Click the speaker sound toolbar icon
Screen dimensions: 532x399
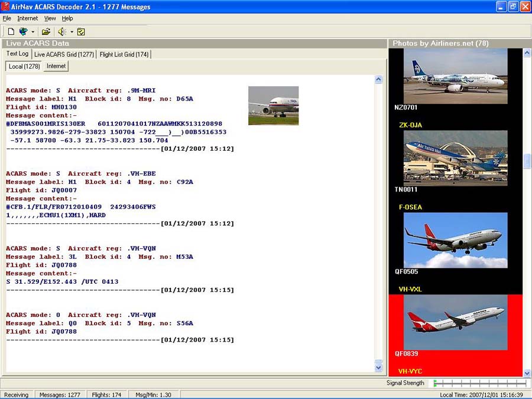click(x=61, y=31)
